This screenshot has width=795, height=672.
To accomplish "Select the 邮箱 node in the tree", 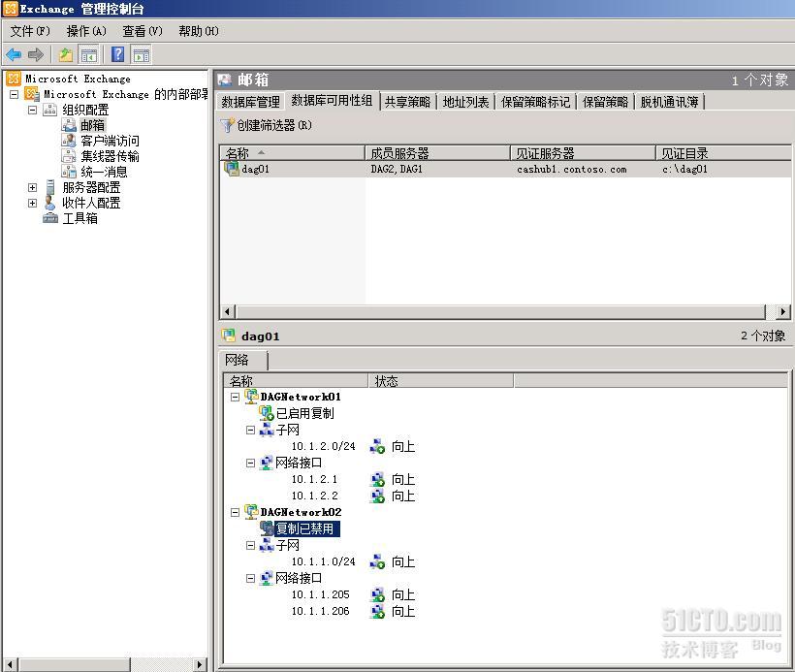I will (x=92, y=125).
